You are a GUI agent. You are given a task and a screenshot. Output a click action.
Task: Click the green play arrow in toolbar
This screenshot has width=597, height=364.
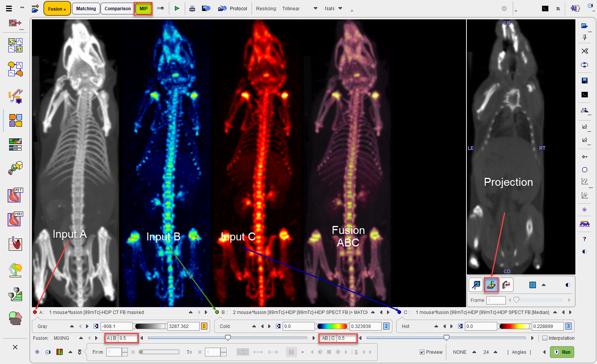177,8
